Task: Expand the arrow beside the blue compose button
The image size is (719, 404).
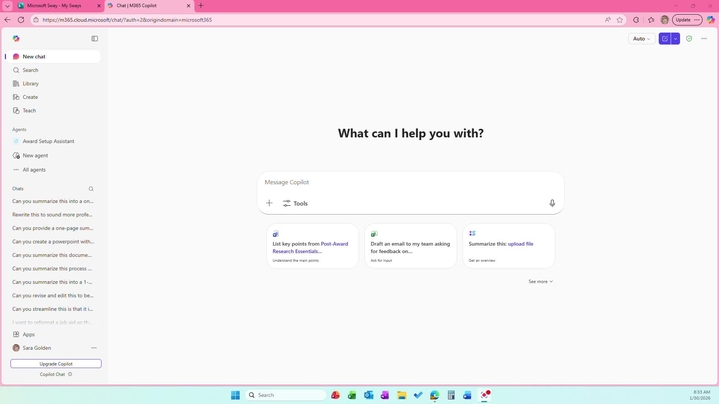Action: (676, 39)
